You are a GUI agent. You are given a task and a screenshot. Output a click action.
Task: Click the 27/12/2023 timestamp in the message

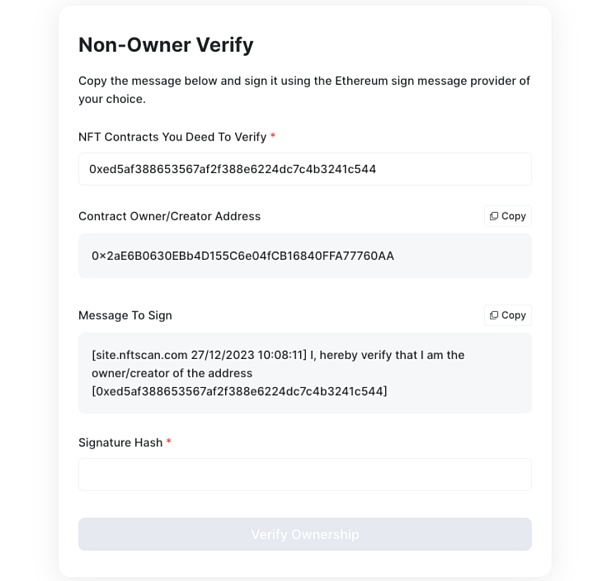(x=223, y=355)
